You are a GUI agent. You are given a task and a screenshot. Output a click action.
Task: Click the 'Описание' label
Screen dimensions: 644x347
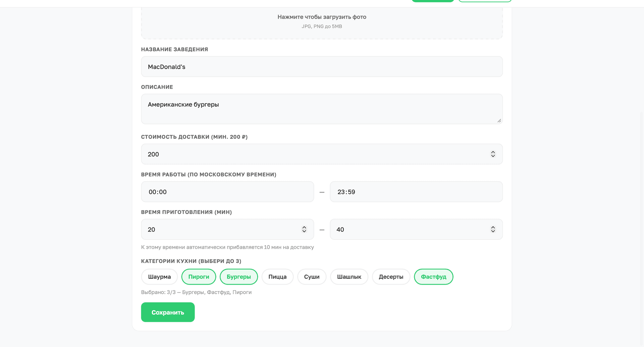[x=157, y=87]
